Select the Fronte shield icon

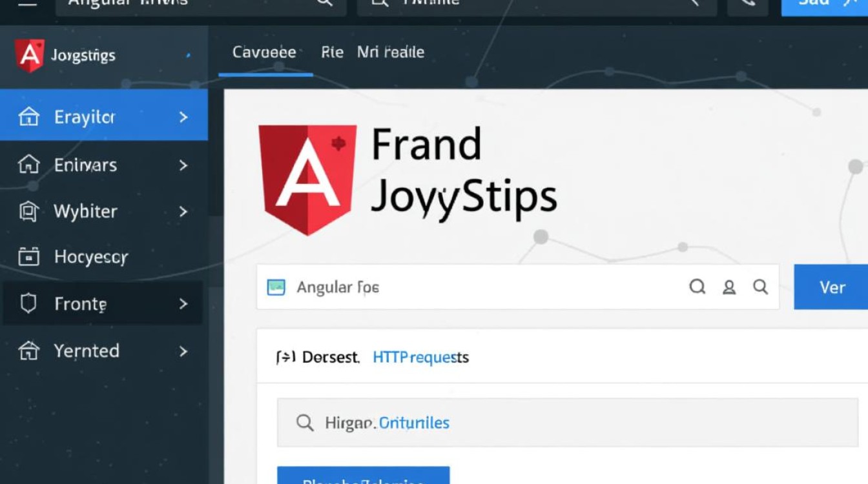pos(30,303)
